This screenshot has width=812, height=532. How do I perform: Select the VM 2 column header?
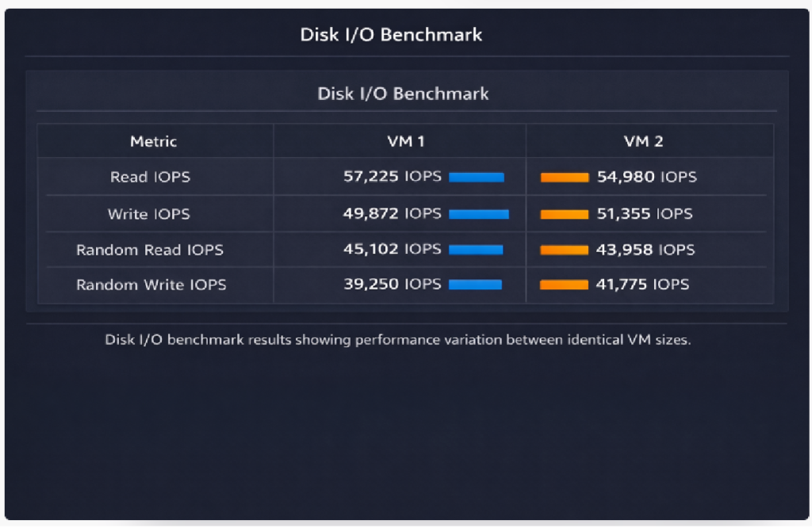click(643, 142)
